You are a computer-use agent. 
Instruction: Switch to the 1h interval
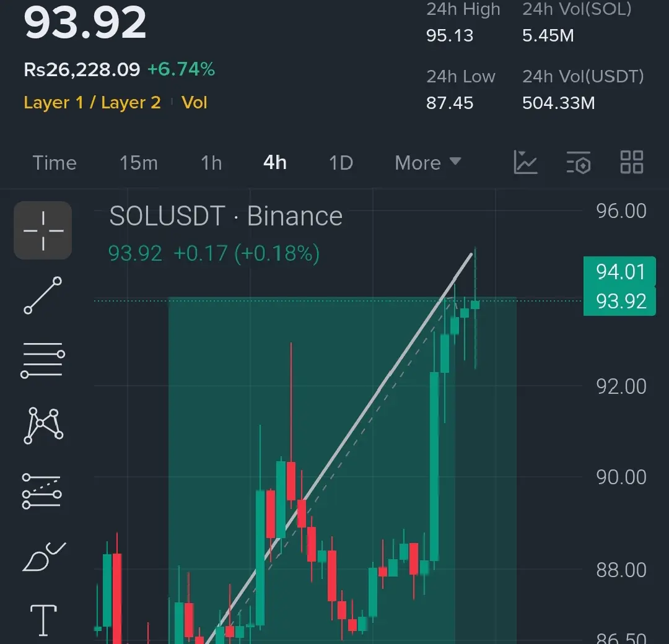pos(211,163)
